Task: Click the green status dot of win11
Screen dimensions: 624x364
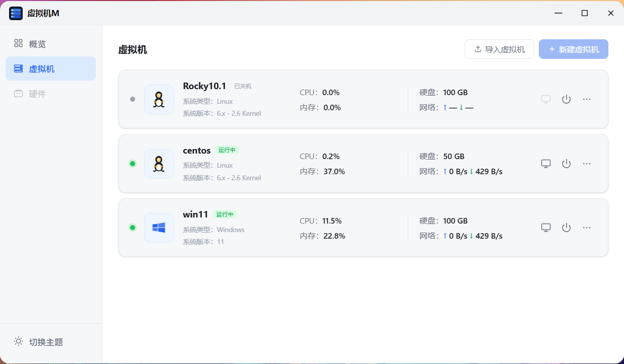Action: click(x=133, y=228)
